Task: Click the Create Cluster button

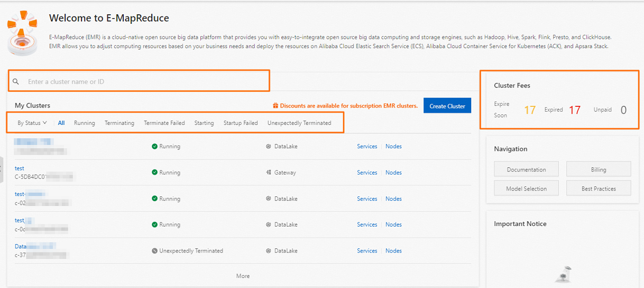Action: [447, 106]
